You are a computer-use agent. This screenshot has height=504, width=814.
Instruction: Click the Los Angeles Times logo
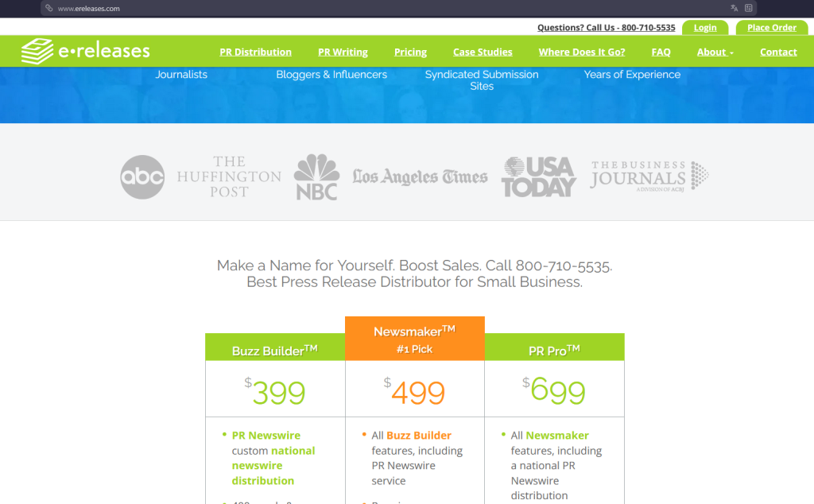click(420, 177)
